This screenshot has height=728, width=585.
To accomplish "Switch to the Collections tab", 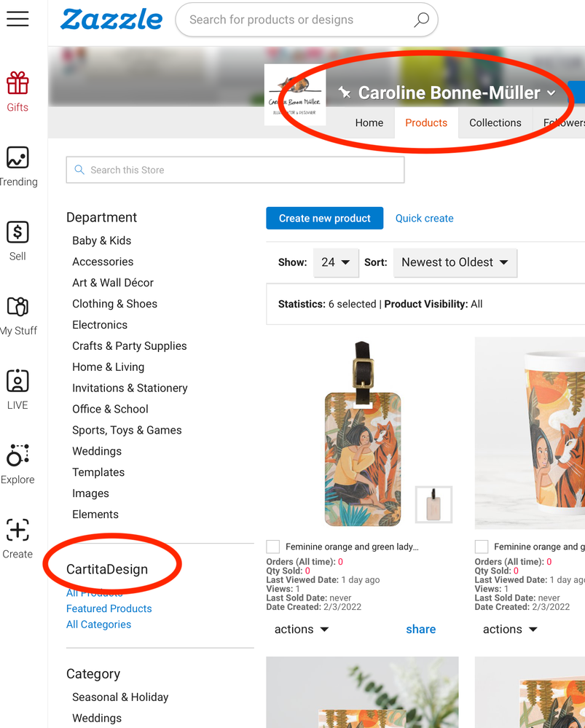I will (495, 122).
